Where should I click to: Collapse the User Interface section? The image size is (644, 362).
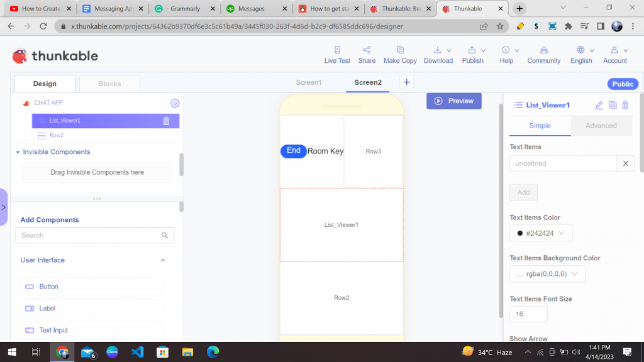point(162,260)
